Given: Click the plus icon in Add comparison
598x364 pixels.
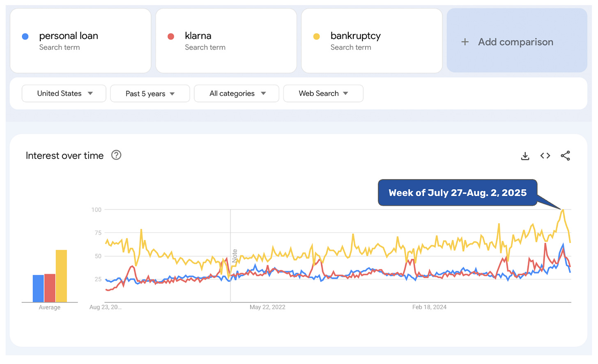Looking at the screenshot, I should click(x=465, y=42).
